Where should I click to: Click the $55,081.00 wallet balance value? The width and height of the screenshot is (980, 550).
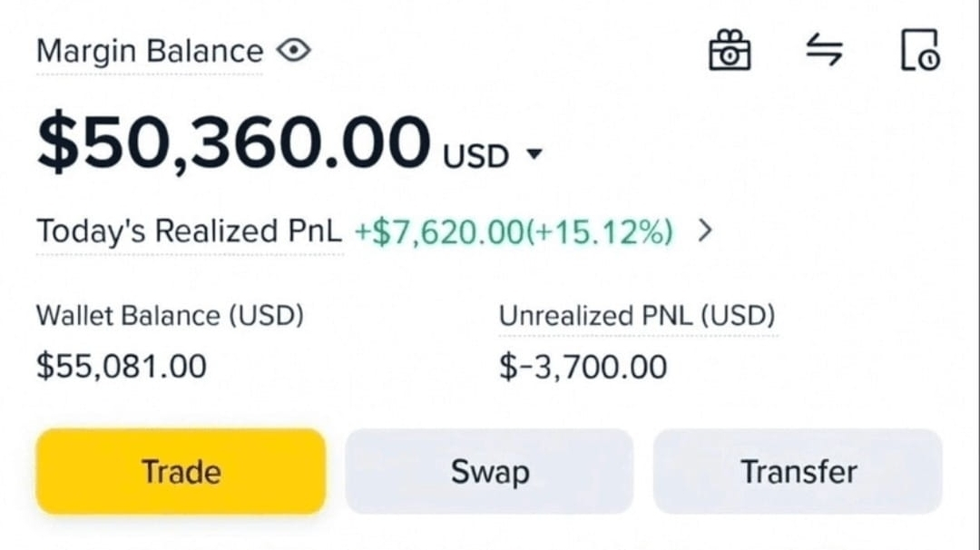122,366
